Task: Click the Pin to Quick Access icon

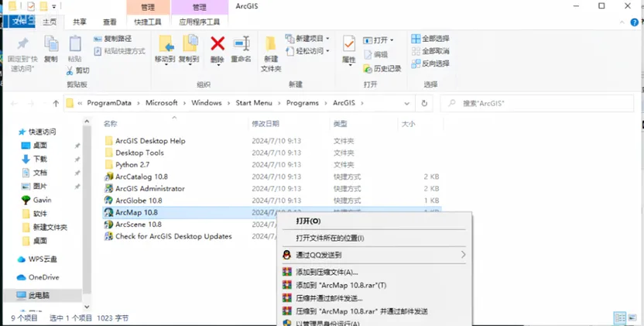Action: pyautogui.click(x=22, y=44)
